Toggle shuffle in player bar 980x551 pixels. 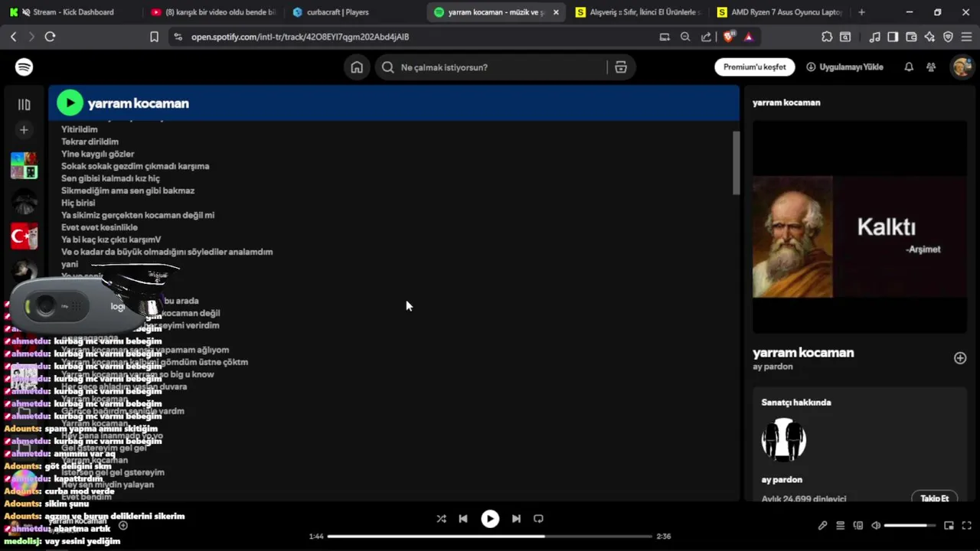click(x=441, y=518)
